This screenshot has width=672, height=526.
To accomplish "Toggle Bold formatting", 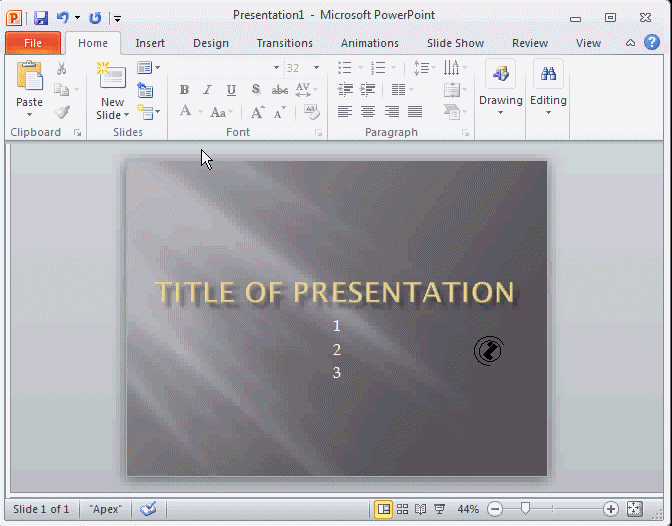I will coord(184,90).
